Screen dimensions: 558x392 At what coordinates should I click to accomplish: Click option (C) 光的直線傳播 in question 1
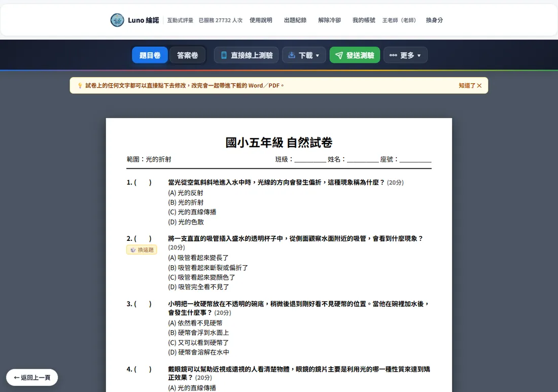point(192,212)
